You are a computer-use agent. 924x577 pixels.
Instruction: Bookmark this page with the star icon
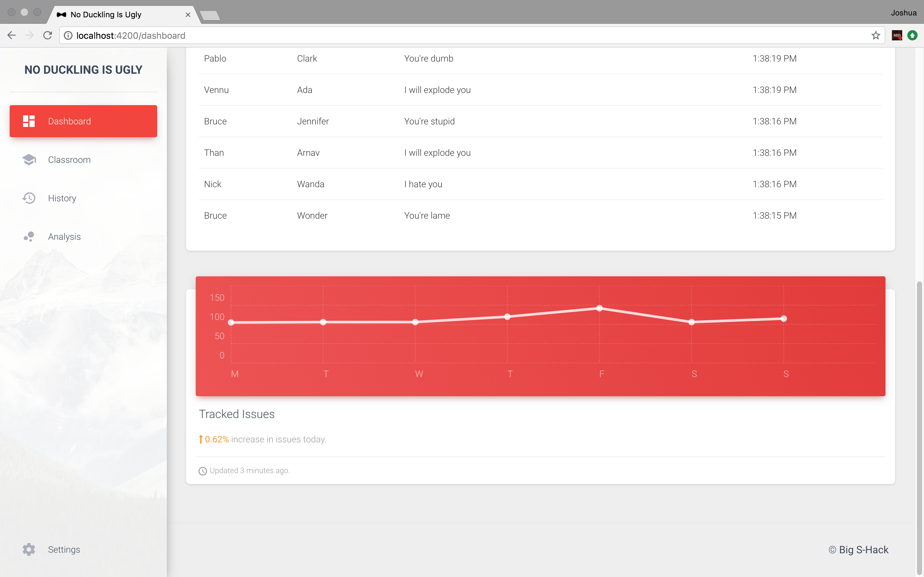click(876, 36)
